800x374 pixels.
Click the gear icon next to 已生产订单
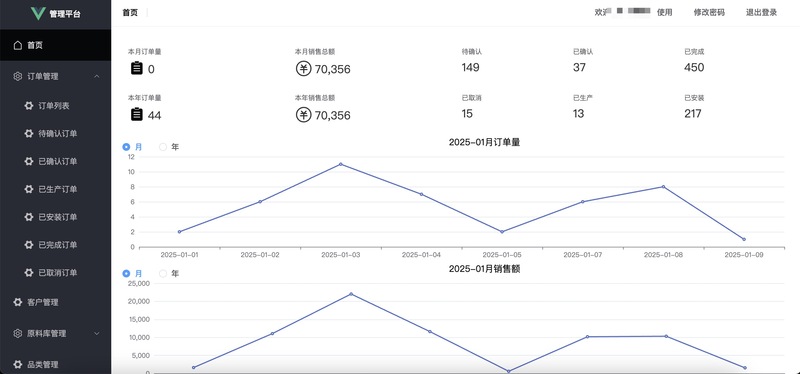[29, 189]
